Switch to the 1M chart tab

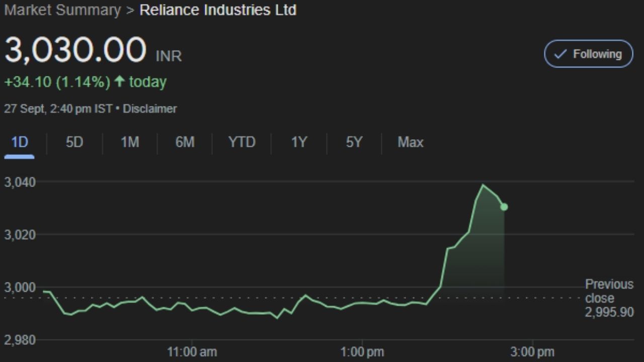click(x=129, y=142)
